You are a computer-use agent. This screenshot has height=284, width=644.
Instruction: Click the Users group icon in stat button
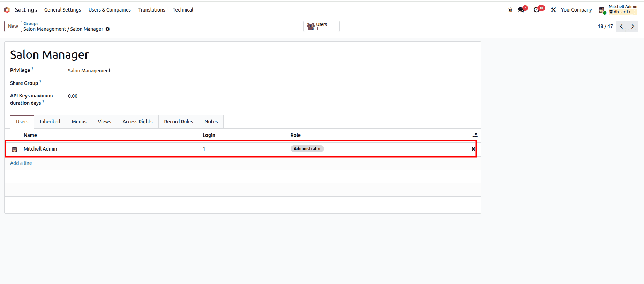[310, 26]
